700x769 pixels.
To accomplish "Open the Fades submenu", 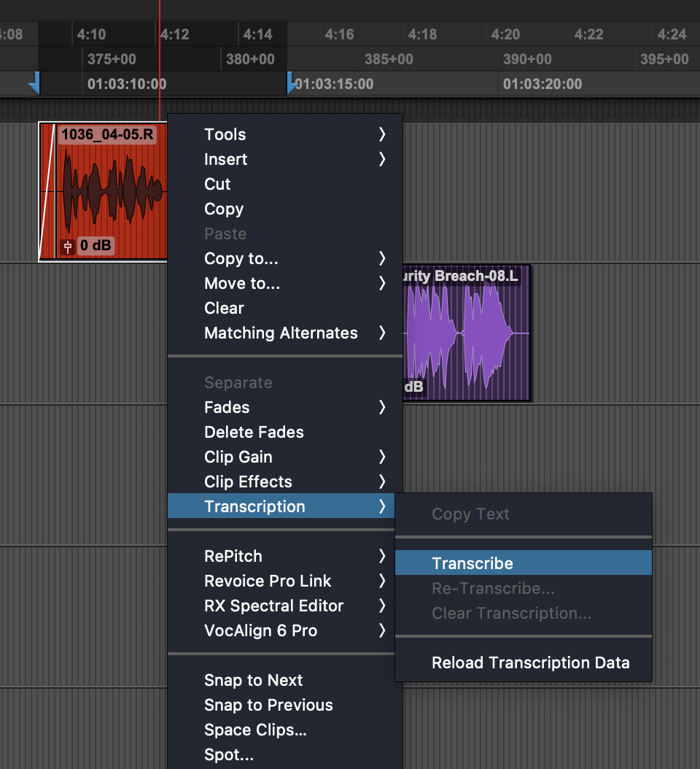I will [285, 407].
